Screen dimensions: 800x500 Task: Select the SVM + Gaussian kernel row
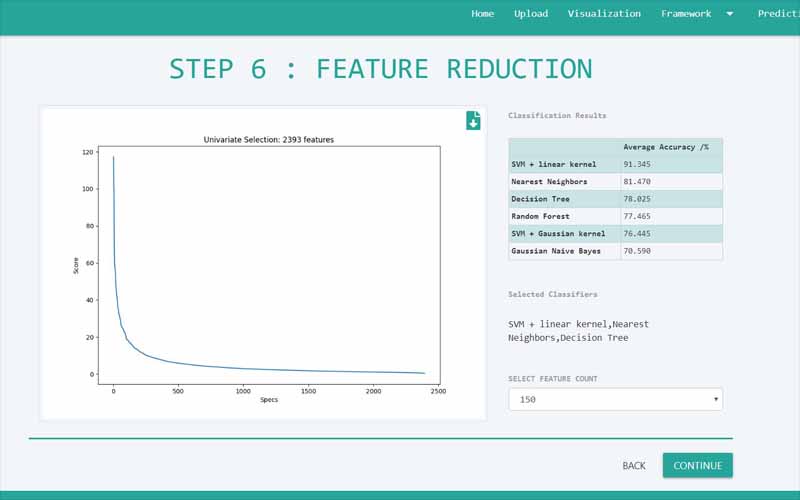tap(564, 233)
